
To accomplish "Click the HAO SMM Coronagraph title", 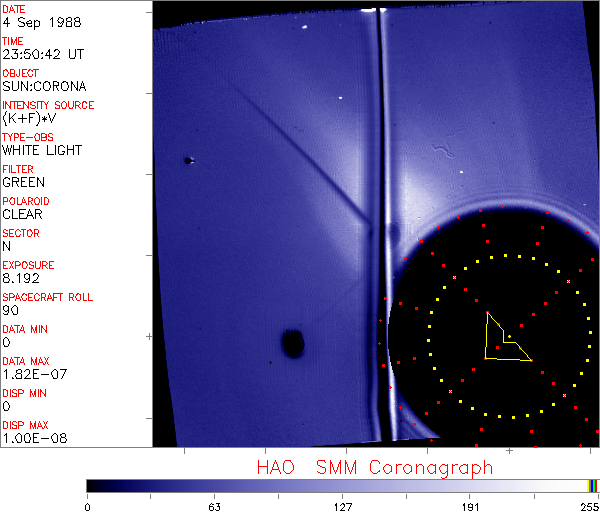I will [x=375, y=467].
